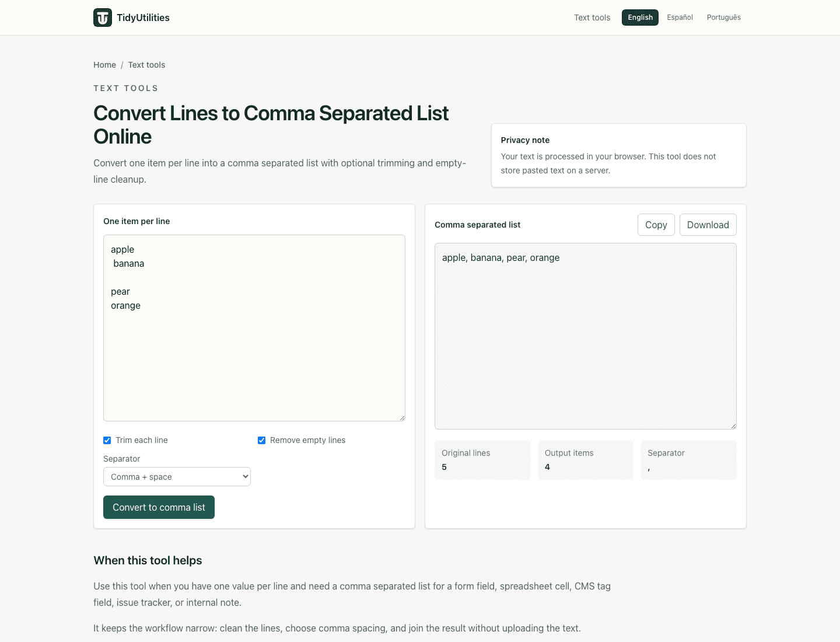Toggle the Remove empty lines checkbox

pos(262,440)
